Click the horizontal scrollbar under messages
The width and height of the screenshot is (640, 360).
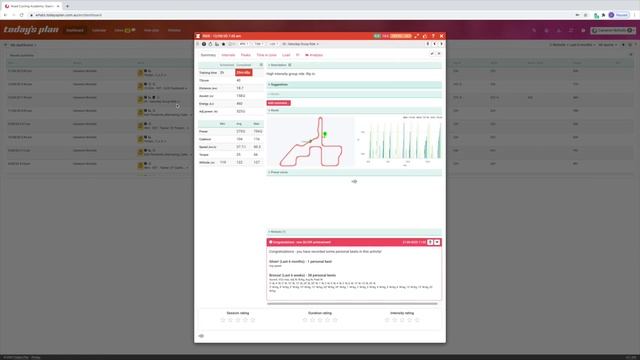(x=352, y=304)
